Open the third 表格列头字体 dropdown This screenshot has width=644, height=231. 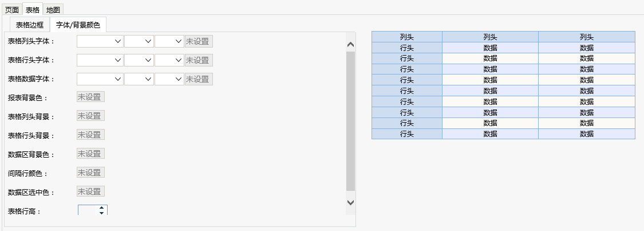click(169, 41)
